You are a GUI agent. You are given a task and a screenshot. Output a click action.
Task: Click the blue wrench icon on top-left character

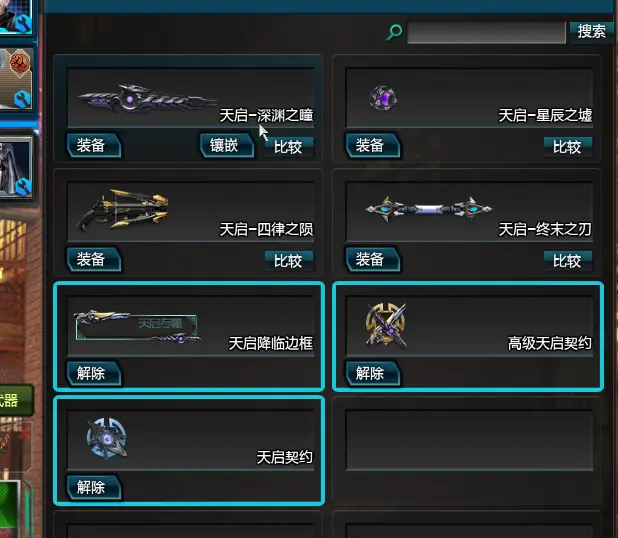(24, 24)
